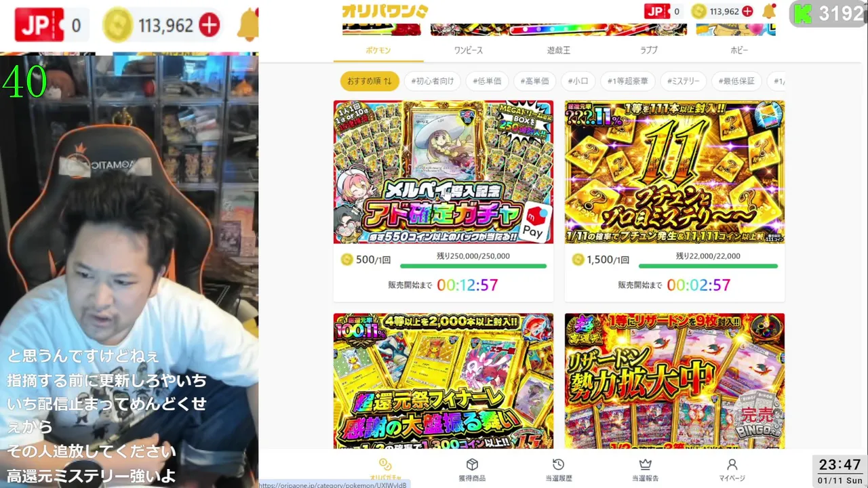Filter by #初心者向け tag
The height and width of the screenshot is (488, 868).
[x=433, y=81]
